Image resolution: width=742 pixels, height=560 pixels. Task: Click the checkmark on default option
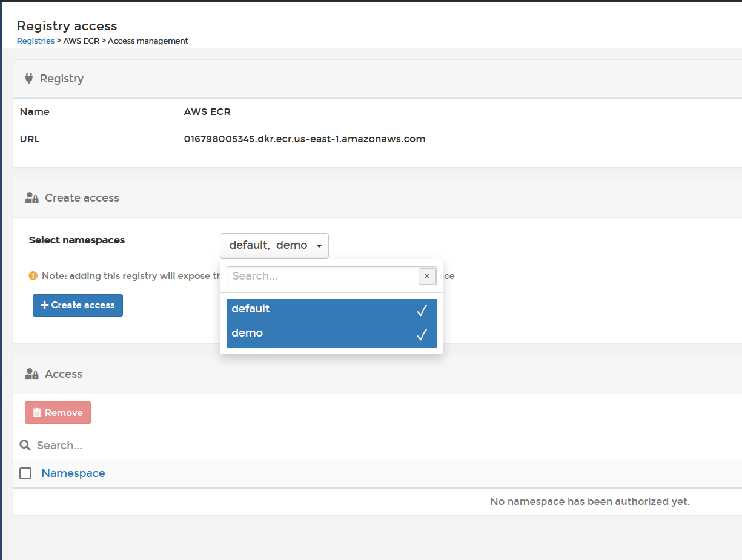[422, 310]
